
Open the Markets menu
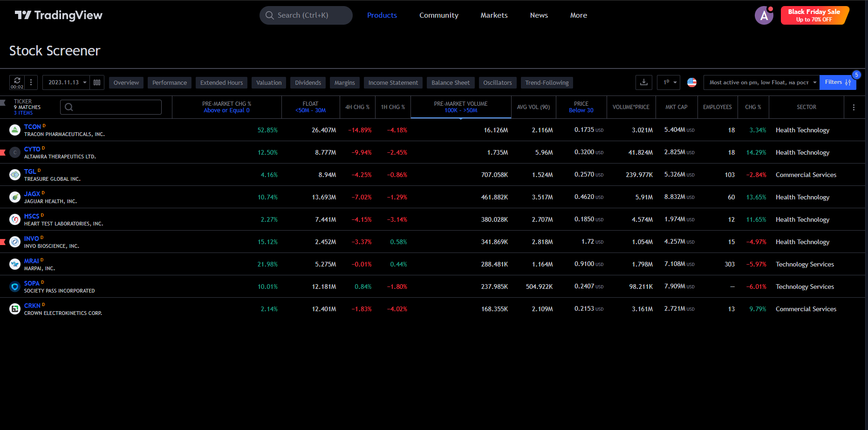pos(494,15)
